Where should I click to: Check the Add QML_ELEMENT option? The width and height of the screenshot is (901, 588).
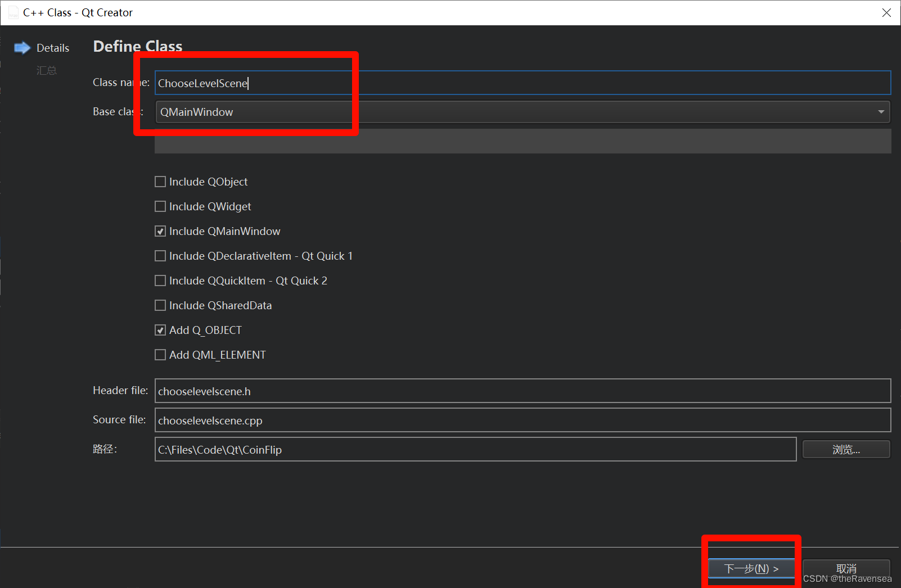160,355
